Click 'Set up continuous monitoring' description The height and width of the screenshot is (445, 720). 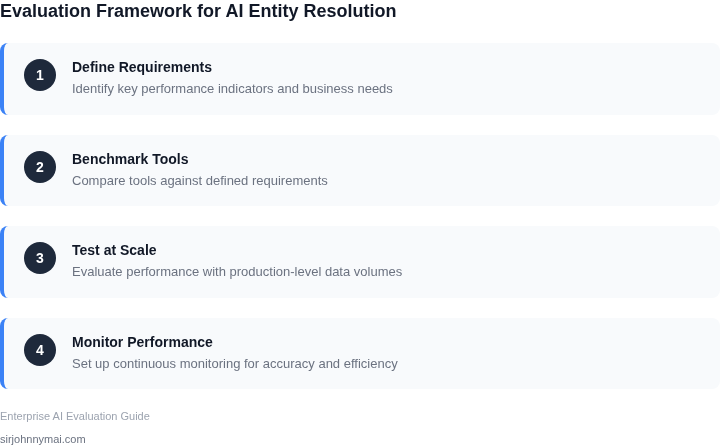click(x=235, y=364)
